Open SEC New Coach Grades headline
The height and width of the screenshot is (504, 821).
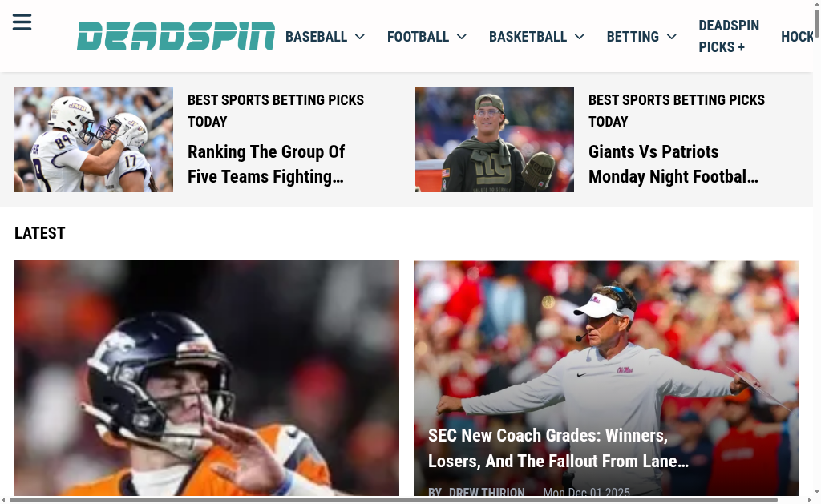pyautogui.click(x=558, y=448)
